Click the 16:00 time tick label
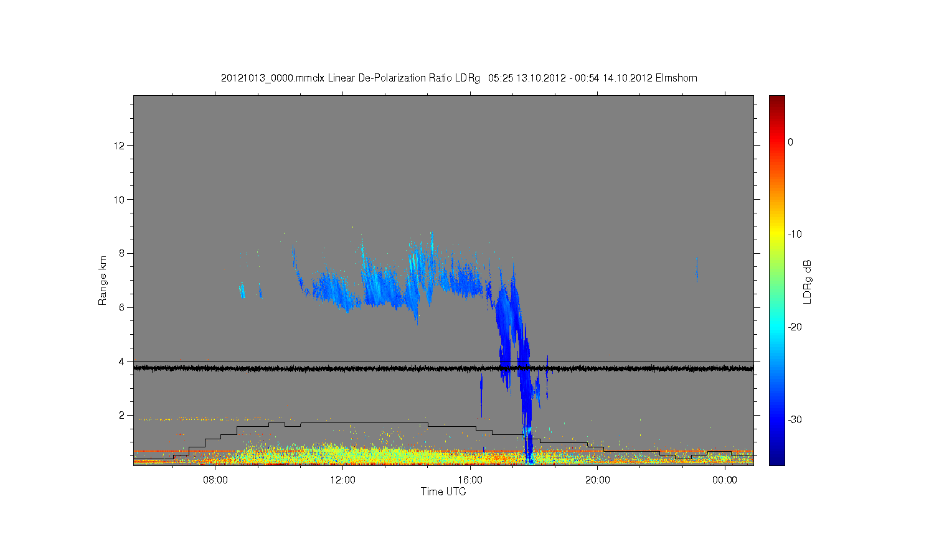This screenshot has height=560, width=934. 470,480
